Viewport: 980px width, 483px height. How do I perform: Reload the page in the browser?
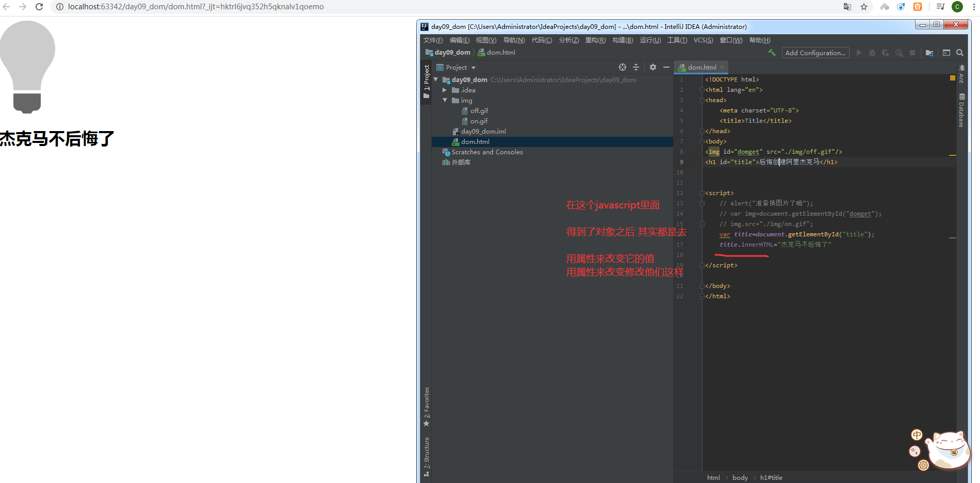click(39, 7)
